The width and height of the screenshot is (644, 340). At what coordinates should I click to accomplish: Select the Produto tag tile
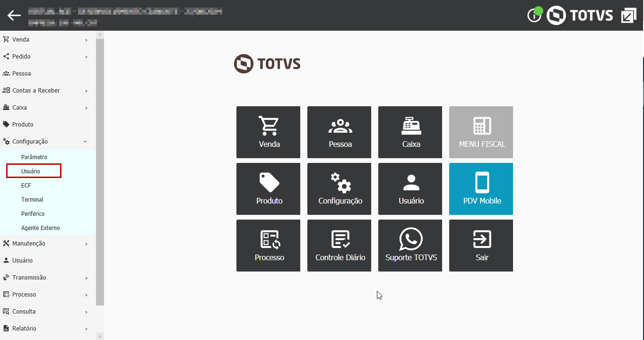(x=268, y=189)
